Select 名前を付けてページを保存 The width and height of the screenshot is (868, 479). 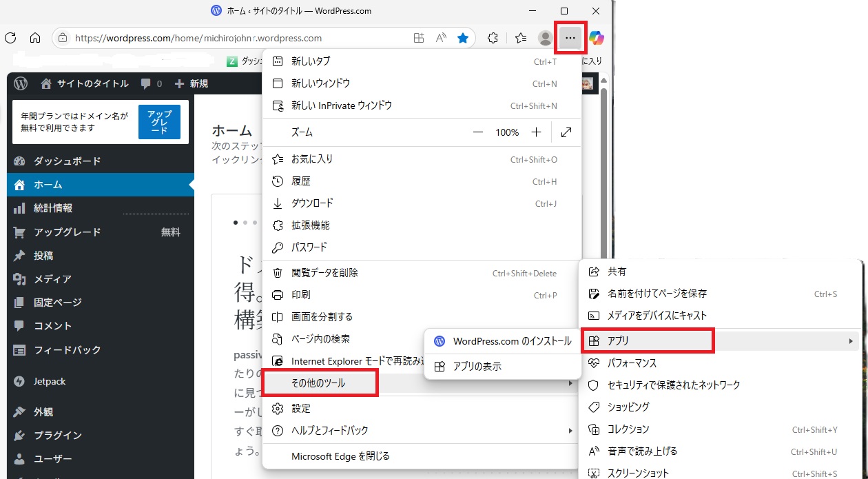pyautogui.click(x=721, y=294)
